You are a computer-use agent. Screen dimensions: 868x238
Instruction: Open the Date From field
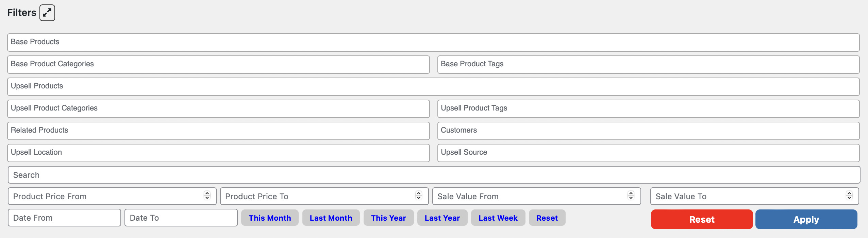click(64, 218)
